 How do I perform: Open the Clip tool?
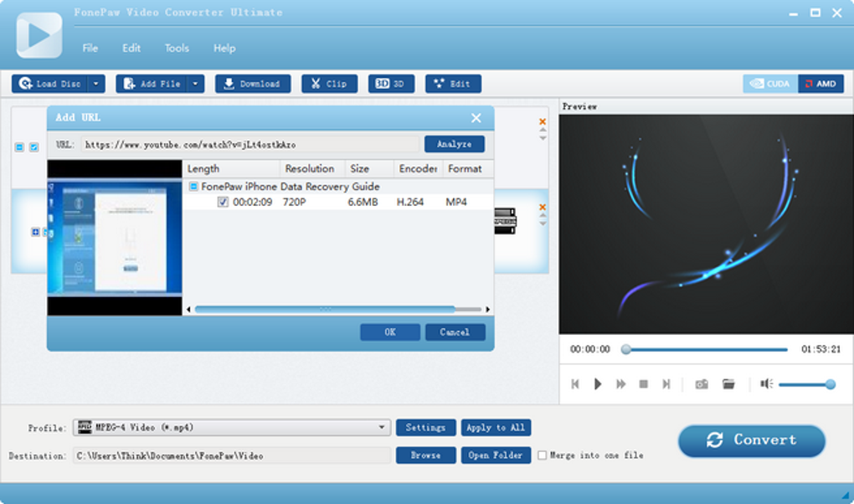(x=330, y=84)
